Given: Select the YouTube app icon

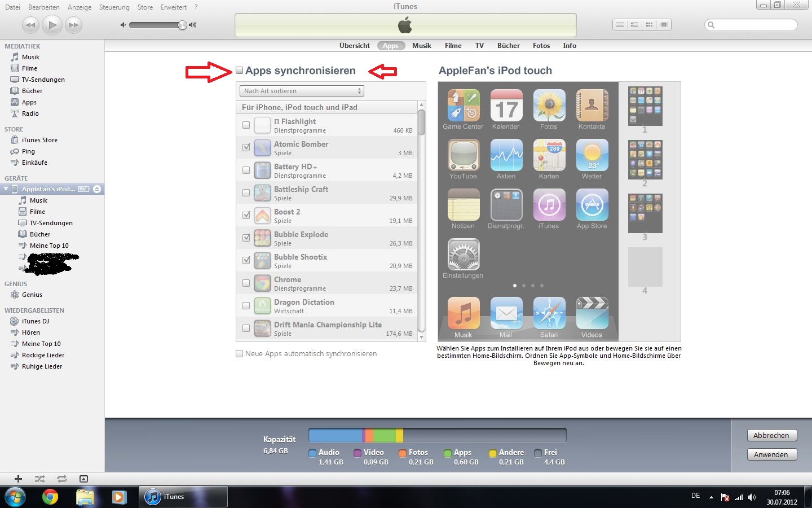Looking at the screenshot, I should point(463,155).
